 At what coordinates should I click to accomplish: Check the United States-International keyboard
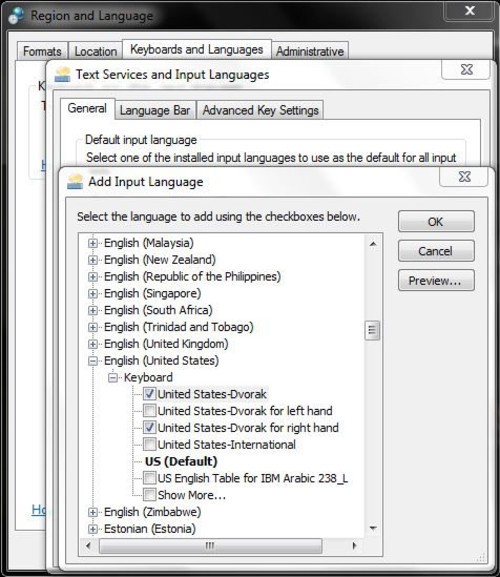(149, 445)
